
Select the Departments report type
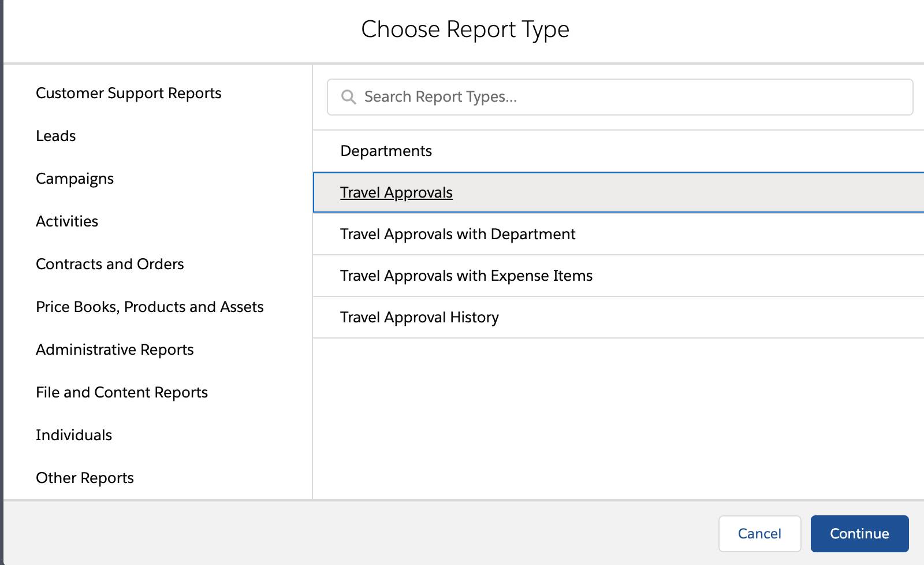[386, 151]
